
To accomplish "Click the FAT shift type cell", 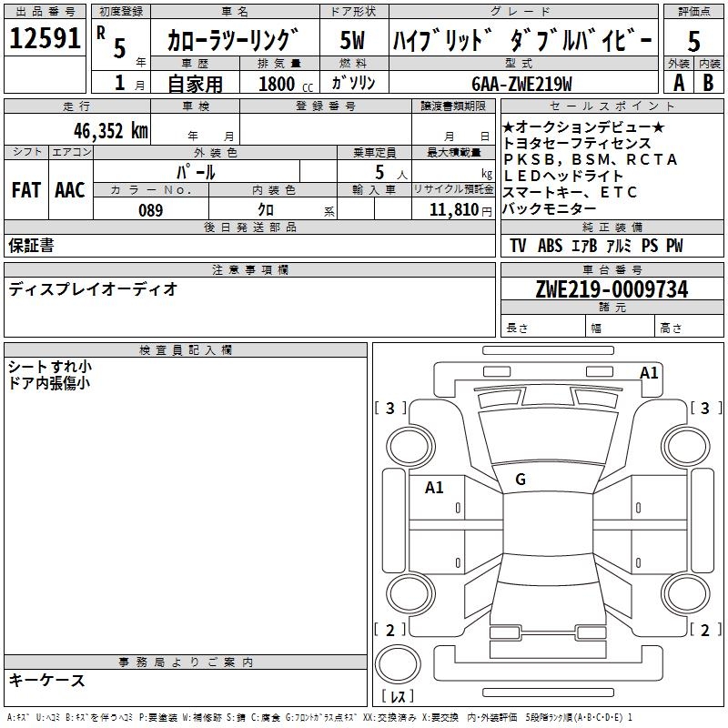I will pyautogui.click(x=26, y=189).
